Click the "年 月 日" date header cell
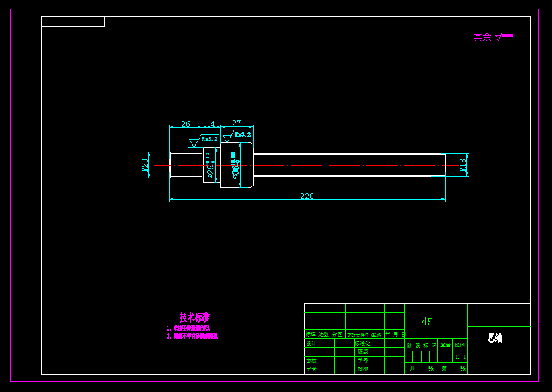This screenshot has height=392, width=552. (395, 334)
